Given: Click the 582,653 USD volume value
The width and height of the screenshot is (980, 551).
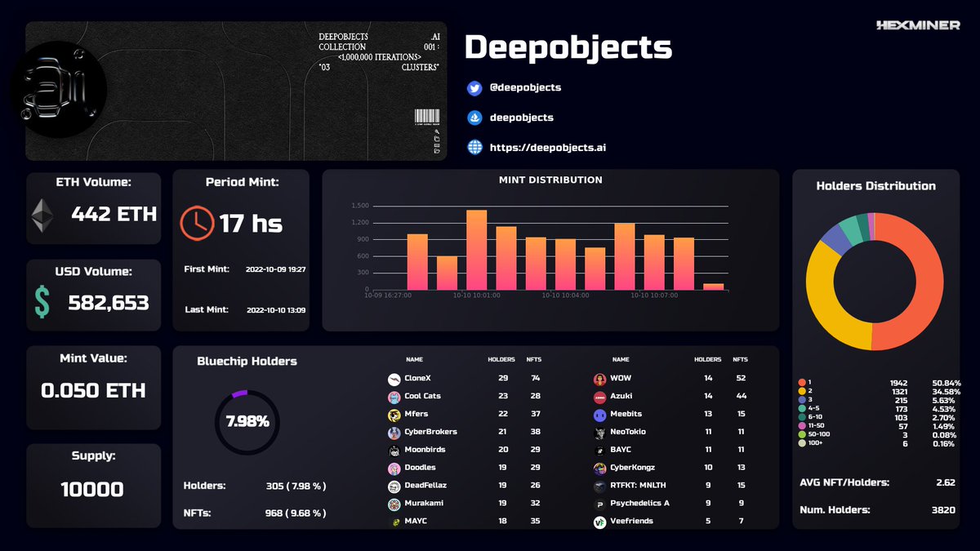Looking at the screenshot, I should point(109,303).
